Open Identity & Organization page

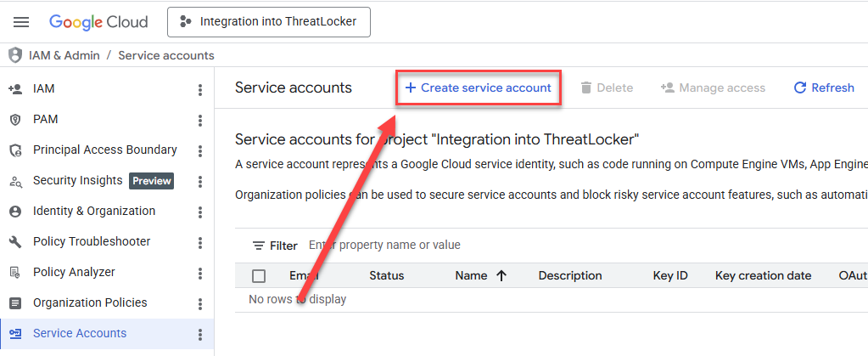94,211
